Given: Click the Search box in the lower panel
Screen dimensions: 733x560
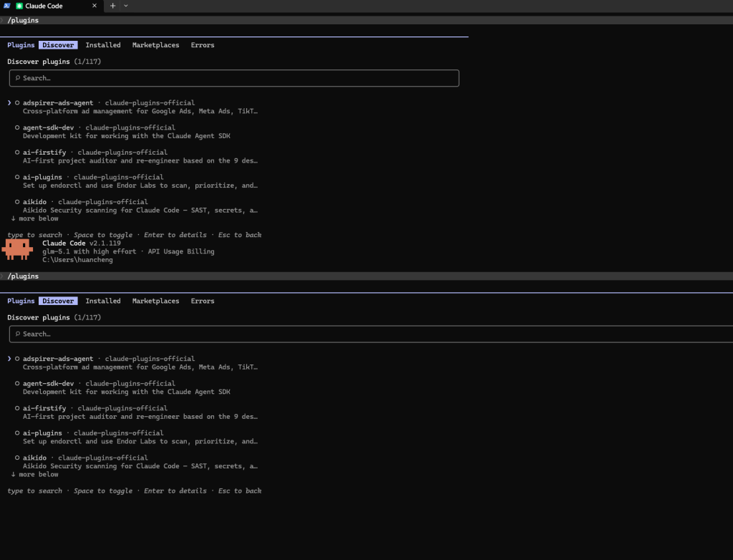Looking at the screenshot, I should click(x=233, y=334).
